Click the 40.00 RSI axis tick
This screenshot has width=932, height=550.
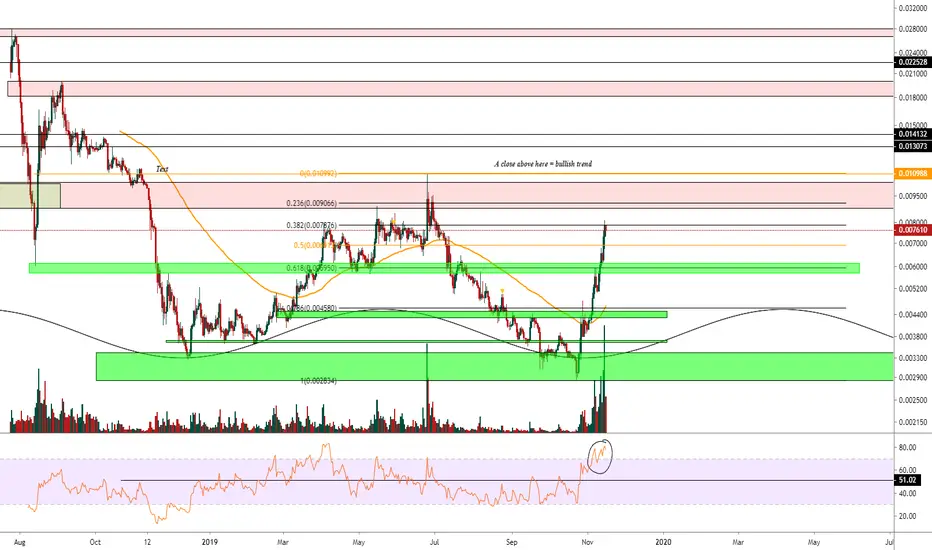coord(907,494)
